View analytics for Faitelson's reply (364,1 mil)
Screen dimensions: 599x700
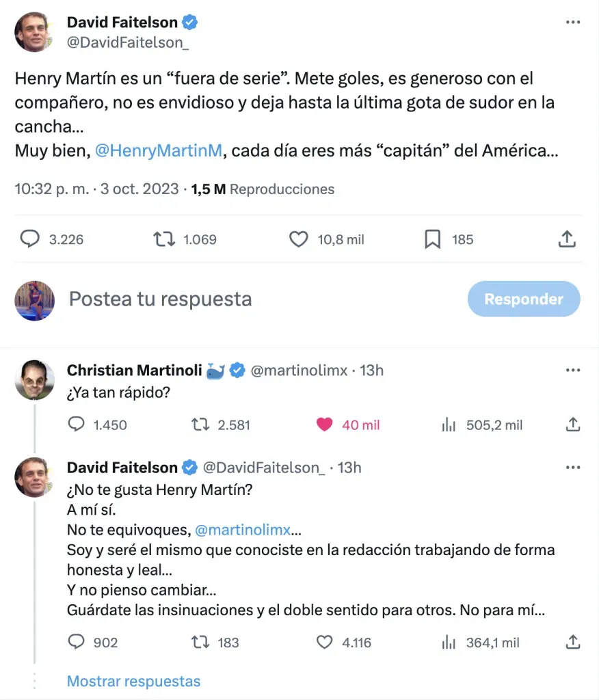tap(449, 642)
